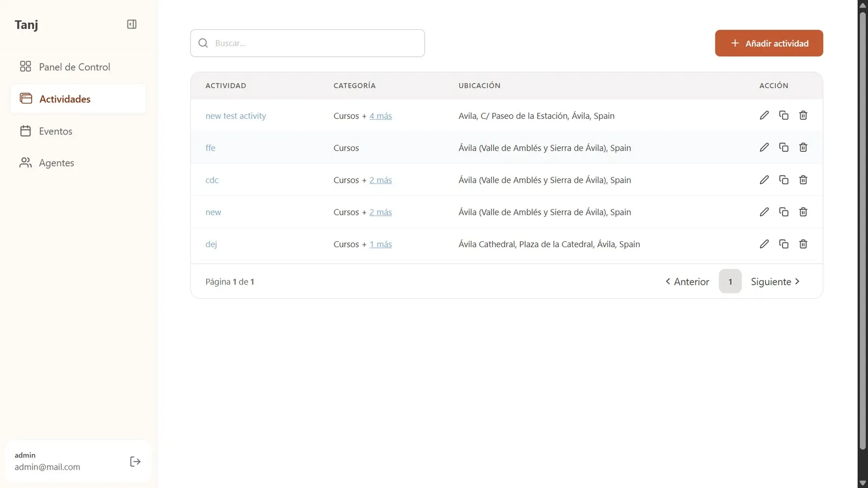Delete the activity named 'new'
This screenshot has width=868, height=488.
803,212
